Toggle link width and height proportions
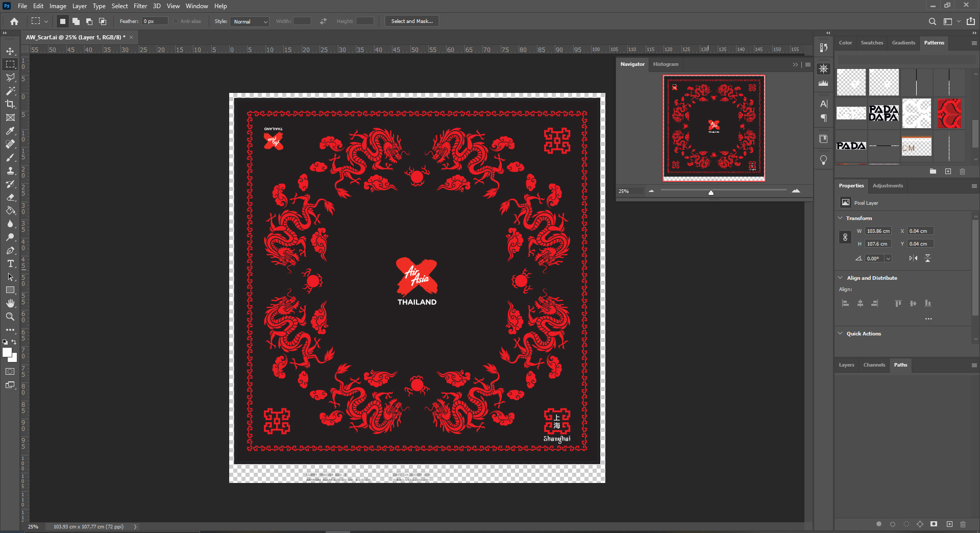The image size is (980, 533). 845,237
